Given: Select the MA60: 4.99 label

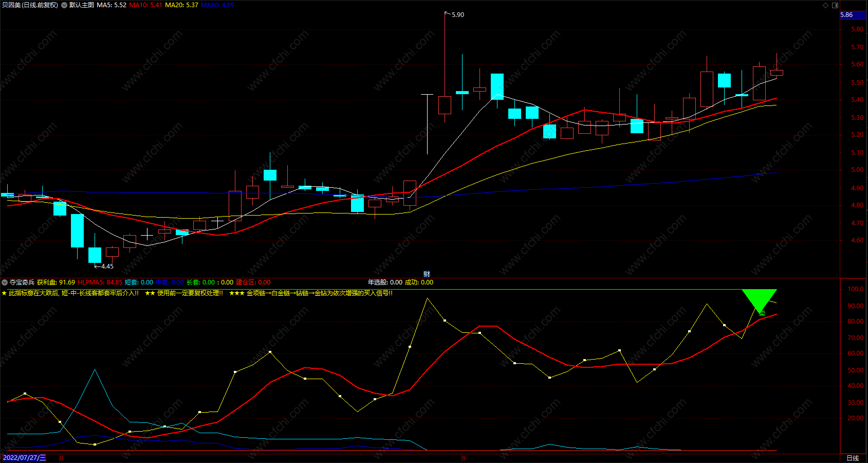Looking at the screenshot, I should click(x=217, y=5).
